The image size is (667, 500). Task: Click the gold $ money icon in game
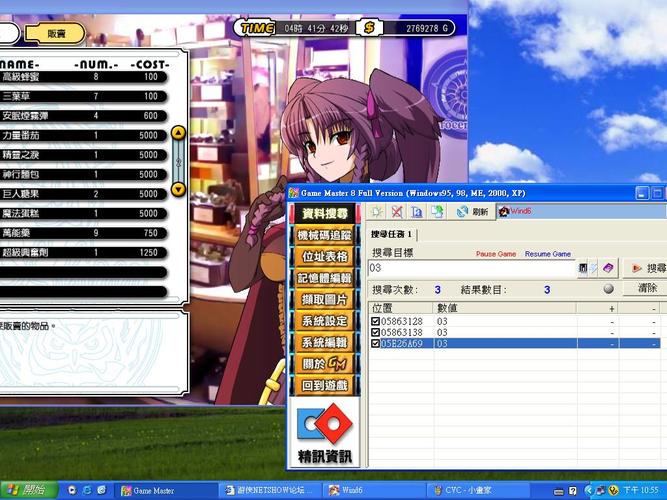pos(369,28)
